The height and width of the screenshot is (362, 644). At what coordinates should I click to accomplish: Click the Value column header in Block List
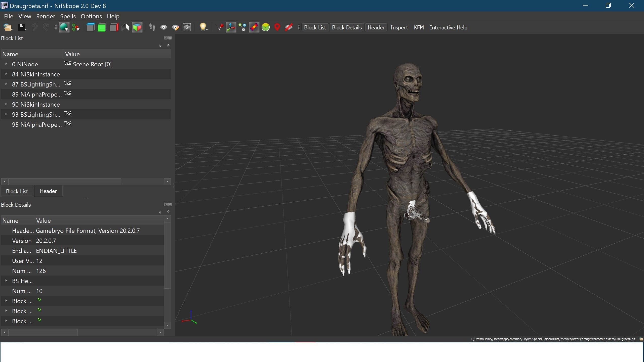117,54
